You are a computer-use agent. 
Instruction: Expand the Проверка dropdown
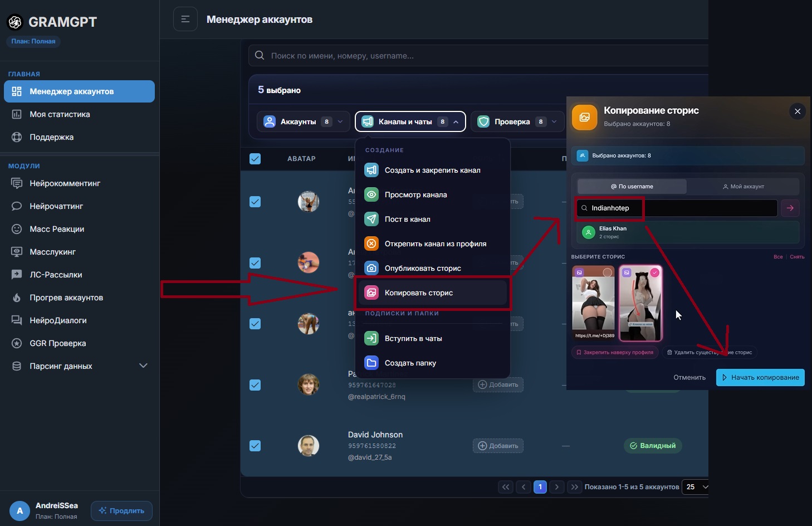[517, 121]
